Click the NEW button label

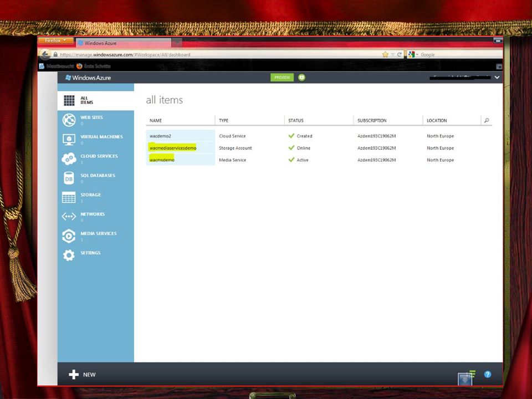point(89,375)
